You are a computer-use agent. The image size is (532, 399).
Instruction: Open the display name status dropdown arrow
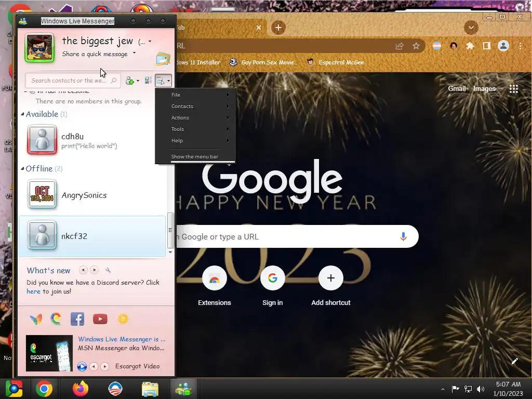[150, 42]
